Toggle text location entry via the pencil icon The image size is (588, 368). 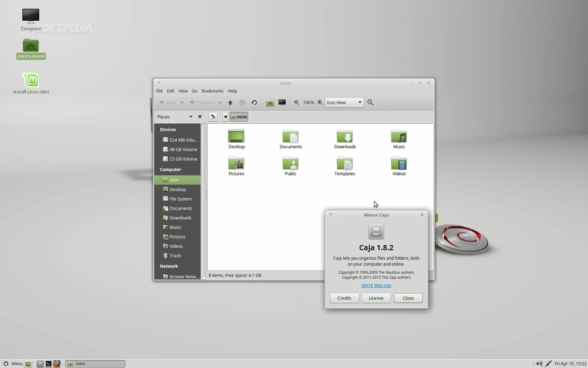[x=213, y=117]
